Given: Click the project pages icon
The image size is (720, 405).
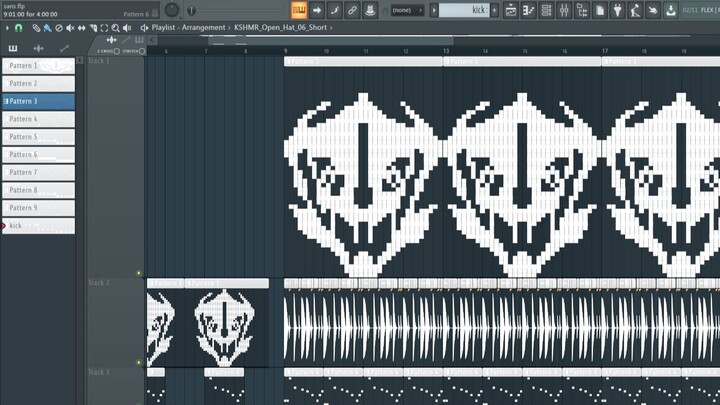Looking at the screenshot, I should point(600,10).
